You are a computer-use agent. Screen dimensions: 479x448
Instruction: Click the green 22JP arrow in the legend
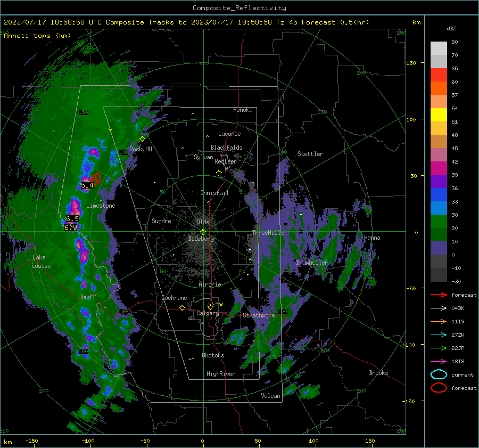(x=439, y=348)
